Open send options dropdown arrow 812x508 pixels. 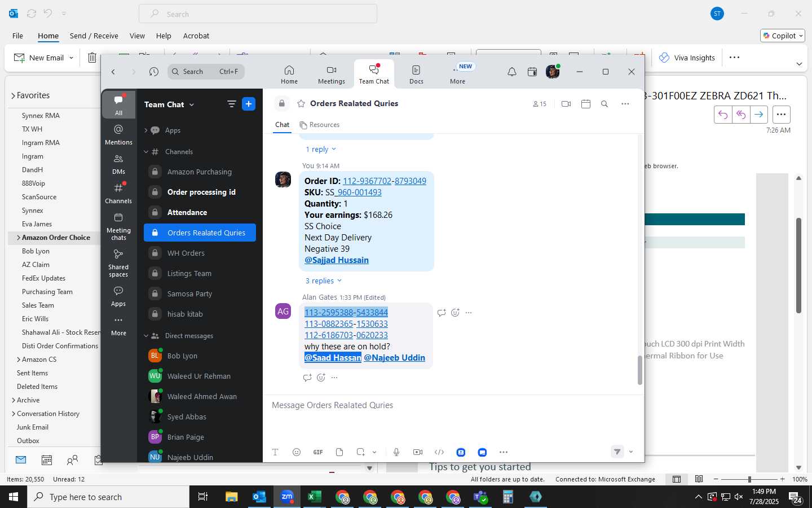[631, 452]
